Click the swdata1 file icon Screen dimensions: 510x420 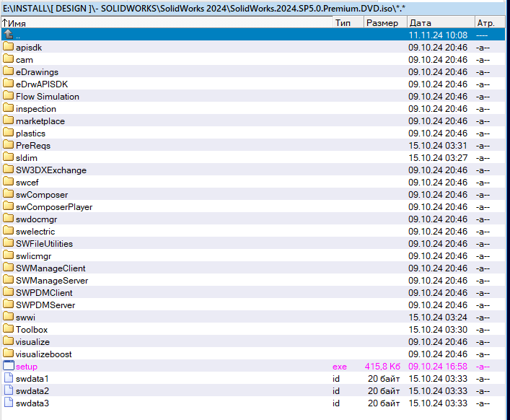[x=9, y=378]
